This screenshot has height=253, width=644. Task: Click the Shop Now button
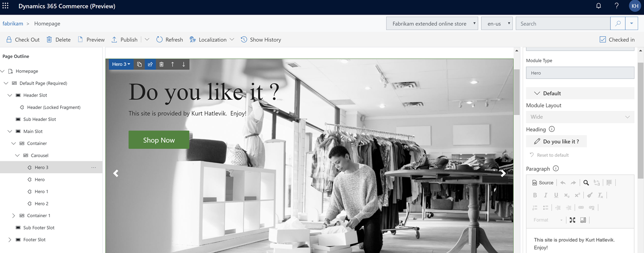tap(159, 140)
